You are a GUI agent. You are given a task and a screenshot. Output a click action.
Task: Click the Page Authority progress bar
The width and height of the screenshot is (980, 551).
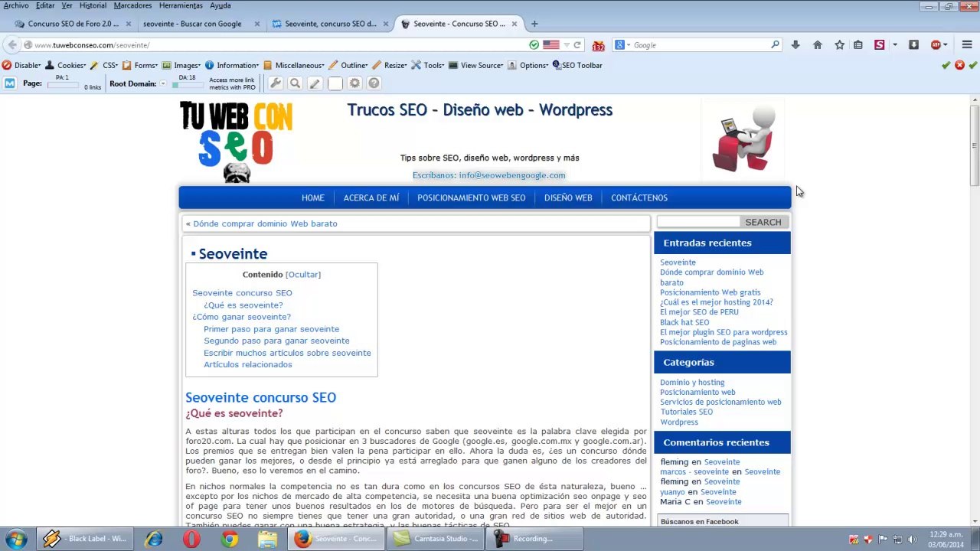(x=62, y=85)
